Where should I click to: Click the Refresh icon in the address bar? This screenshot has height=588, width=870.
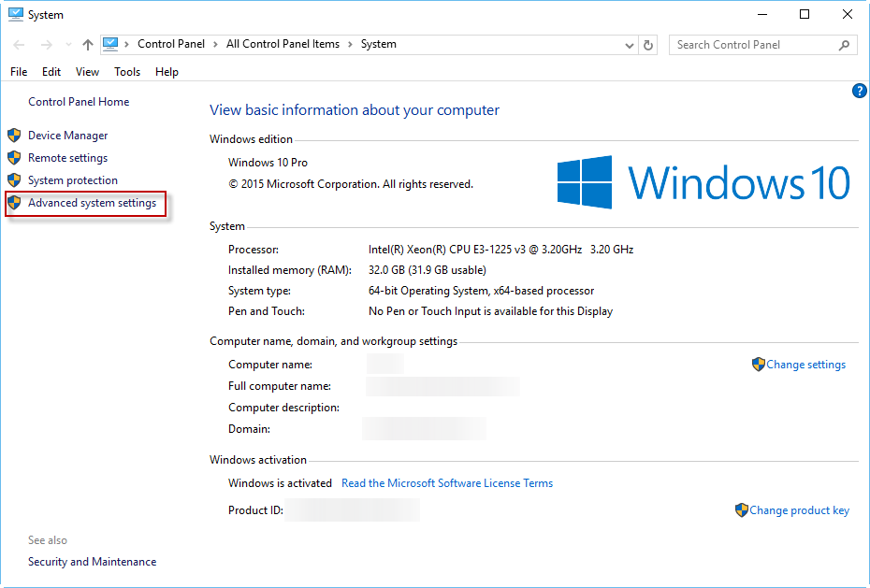pyautogui.click(x=648, y=44)
